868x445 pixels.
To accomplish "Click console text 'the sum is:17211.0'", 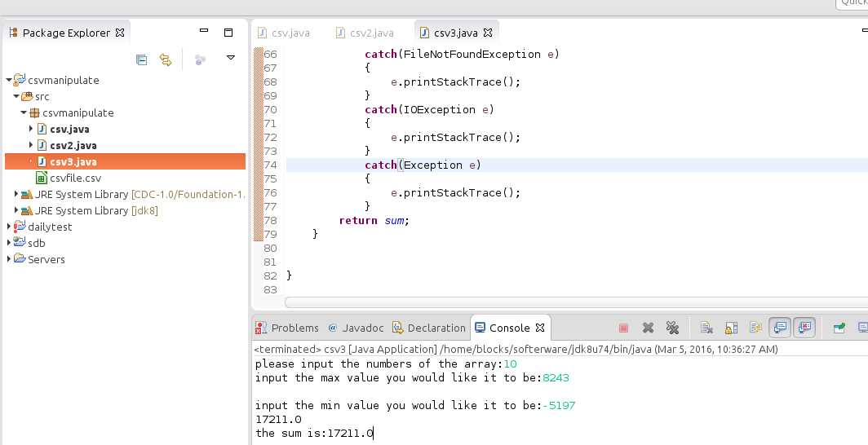I will [x=314, y=433].
